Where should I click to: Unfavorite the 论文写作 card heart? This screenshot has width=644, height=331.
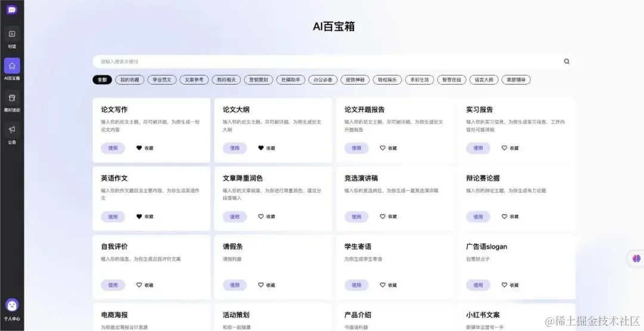[139, 148]
